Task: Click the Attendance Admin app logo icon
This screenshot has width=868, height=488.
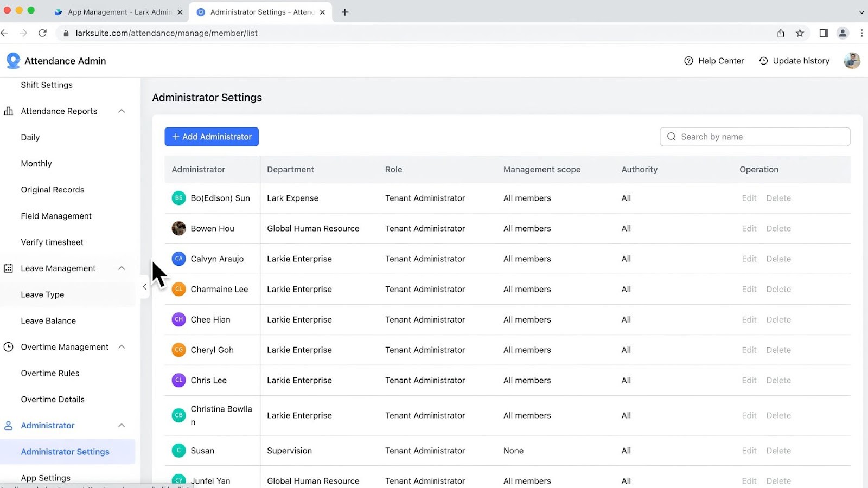Action: [x=12, y=60]
